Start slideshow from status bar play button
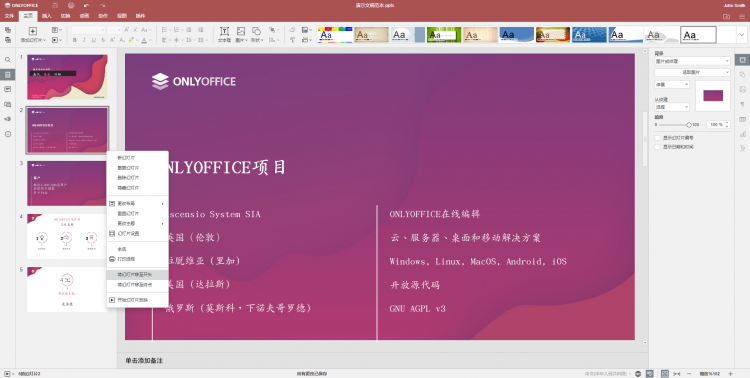The image size is (750, 378). (7, 374)
